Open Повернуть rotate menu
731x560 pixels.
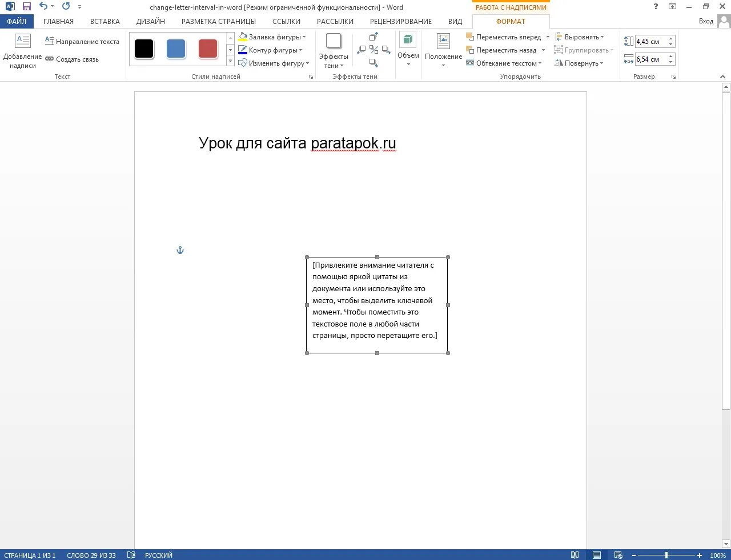tap(579, 63)
